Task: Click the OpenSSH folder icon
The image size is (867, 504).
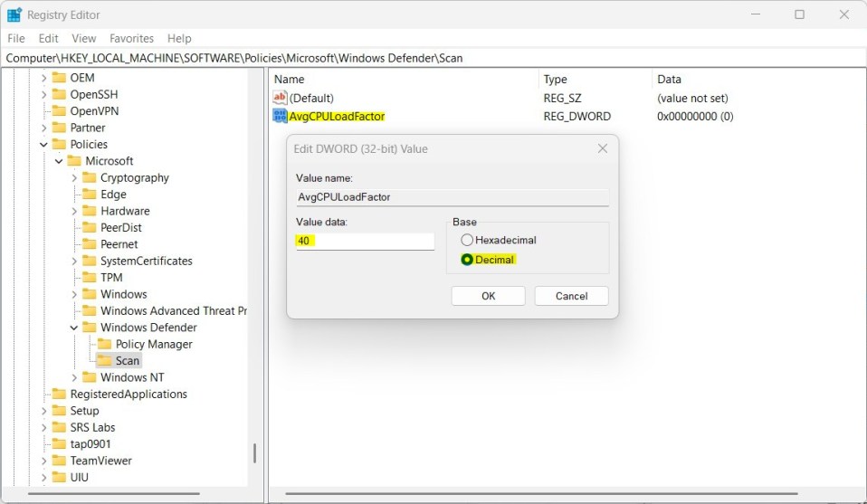Action: point(59,94)
